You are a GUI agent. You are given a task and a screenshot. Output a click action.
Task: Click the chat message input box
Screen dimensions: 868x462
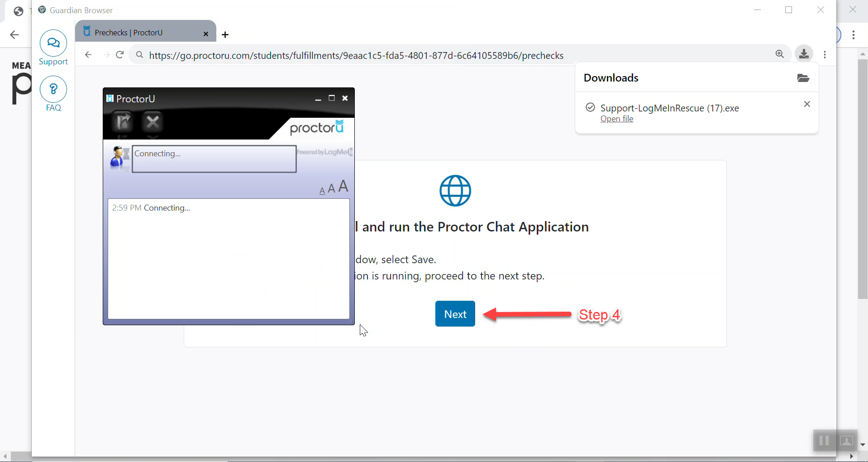tap(214, 159)
